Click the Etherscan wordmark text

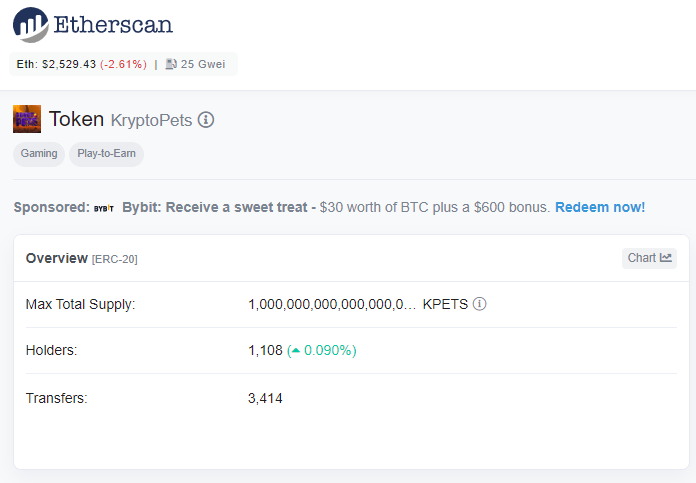click(x=113, y=24)
